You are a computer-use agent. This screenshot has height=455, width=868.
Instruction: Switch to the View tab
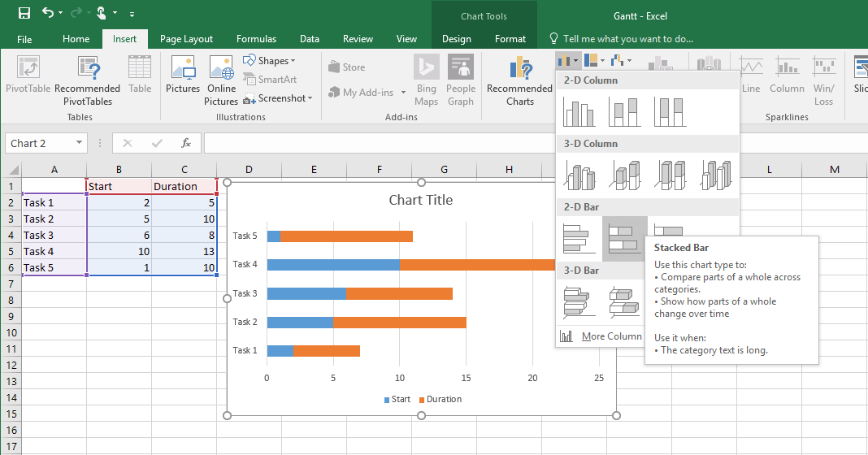tap(406, 39)
